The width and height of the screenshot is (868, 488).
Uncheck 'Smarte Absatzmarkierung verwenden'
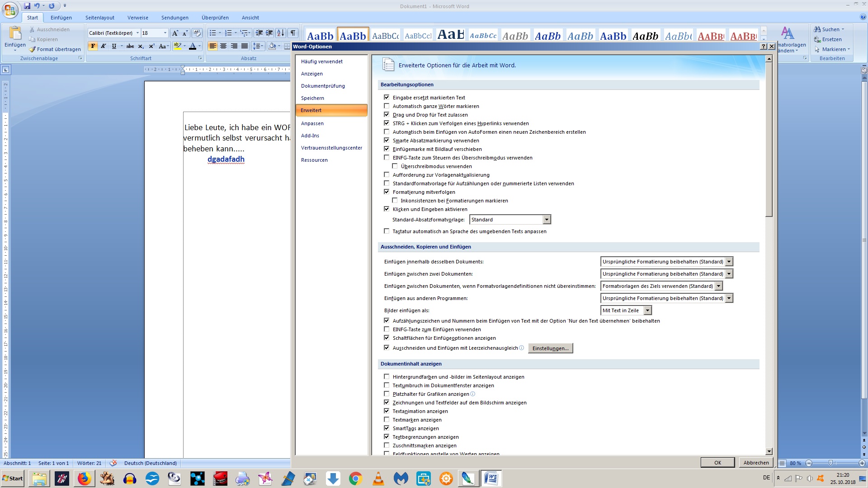pyautogui.click(x=387, y=141)
